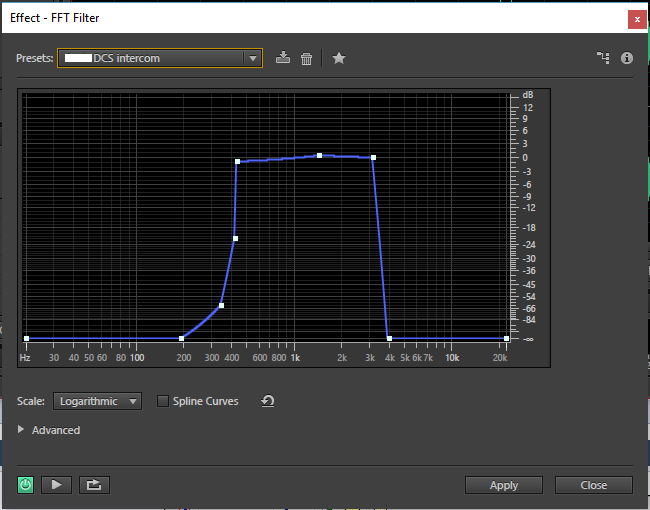Click the 12 dB axis label
Viewport: 650px width, 510px height.
528,107
